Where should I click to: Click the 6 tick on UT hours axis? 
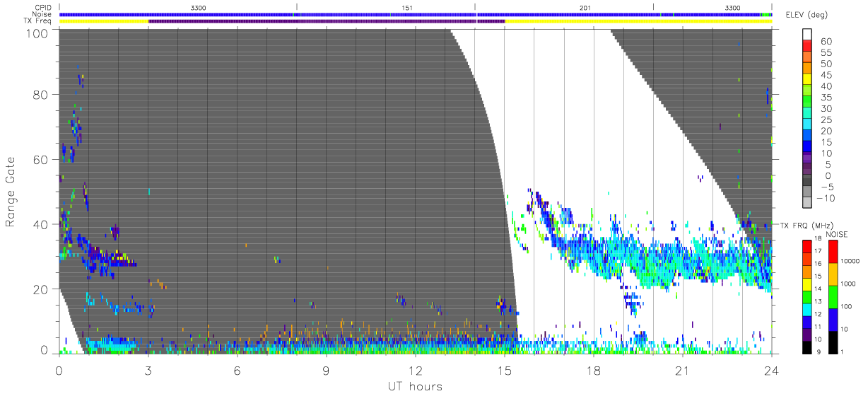pos(237,371)
